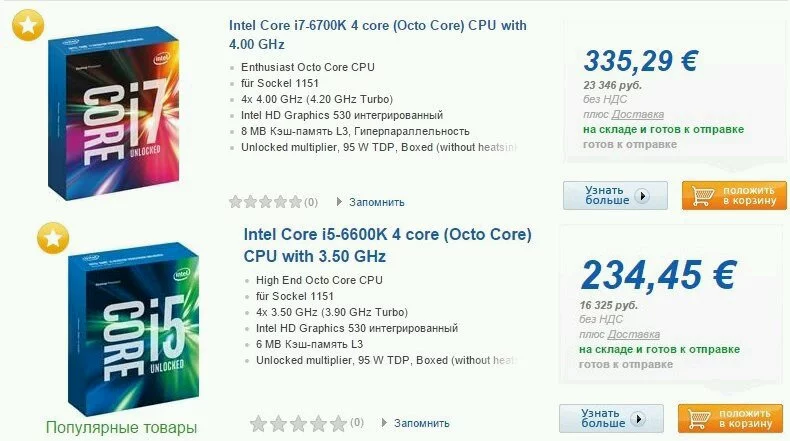Open the Intel Core i7-6700K product title
This screenshot has height=441, width=790.
tap(377, 34)
